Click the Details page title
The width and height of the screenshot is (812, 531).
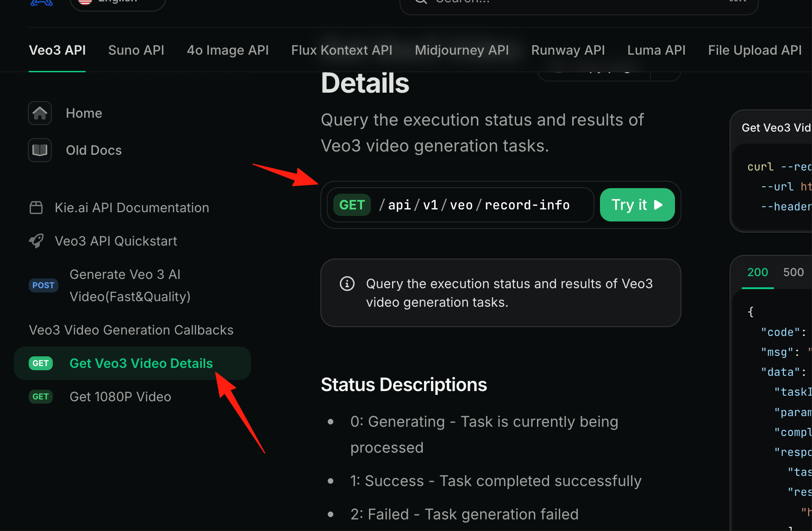(365, 83)
